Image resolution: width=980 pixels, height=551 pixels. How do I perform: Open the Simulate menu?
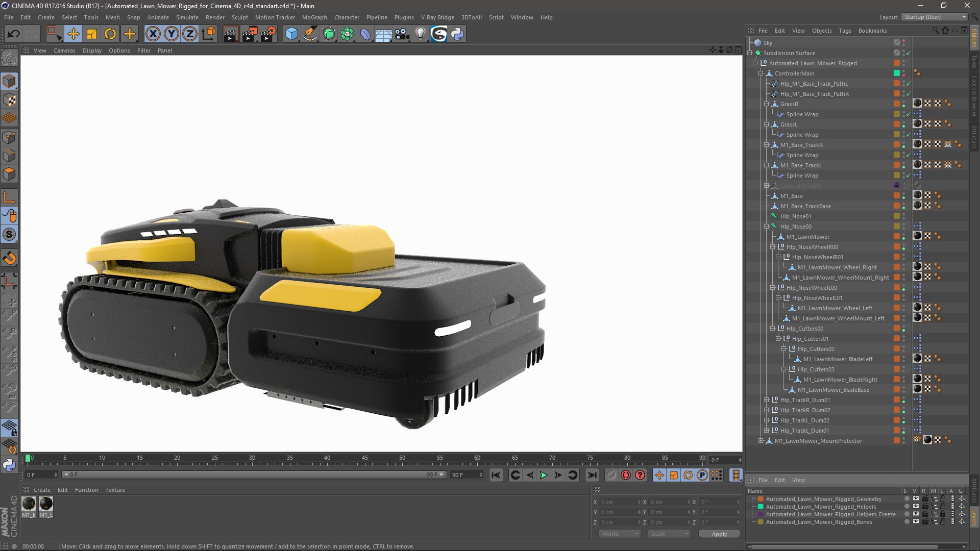pyautogui.click(x=187, y=17)
